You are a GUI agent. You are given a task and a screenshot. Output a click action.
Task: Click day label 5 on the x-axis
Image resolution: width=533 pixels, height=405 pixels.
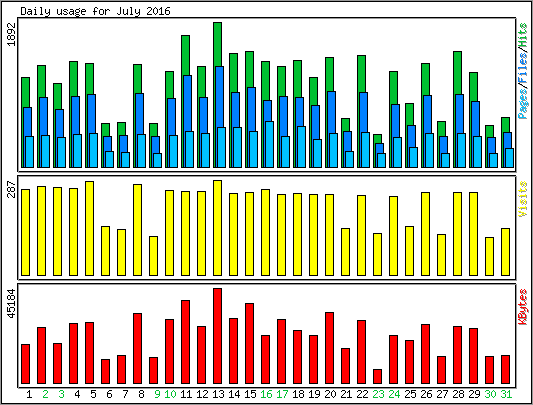[93, 394]
